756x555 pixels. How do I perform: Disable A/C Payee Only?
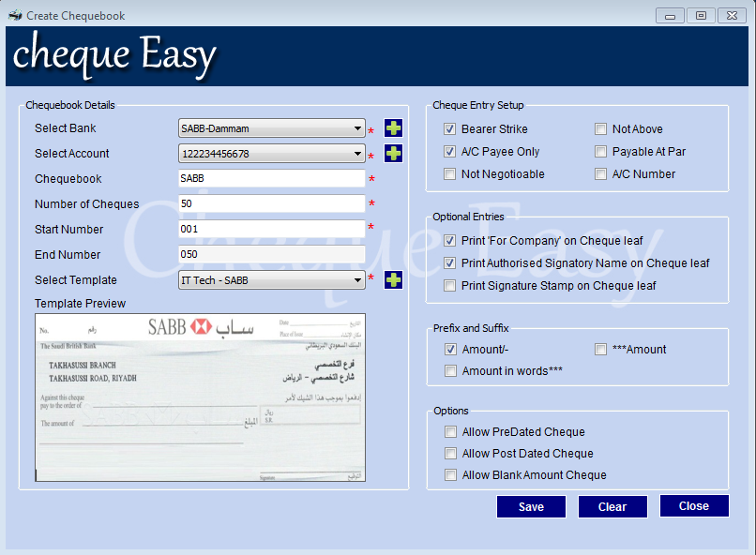[450, 151]
